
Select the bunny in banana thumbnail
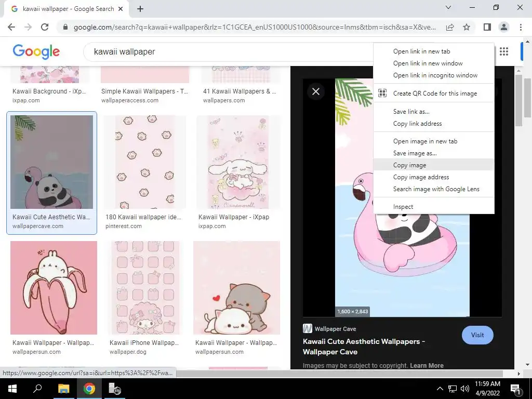tap(54, 288)
